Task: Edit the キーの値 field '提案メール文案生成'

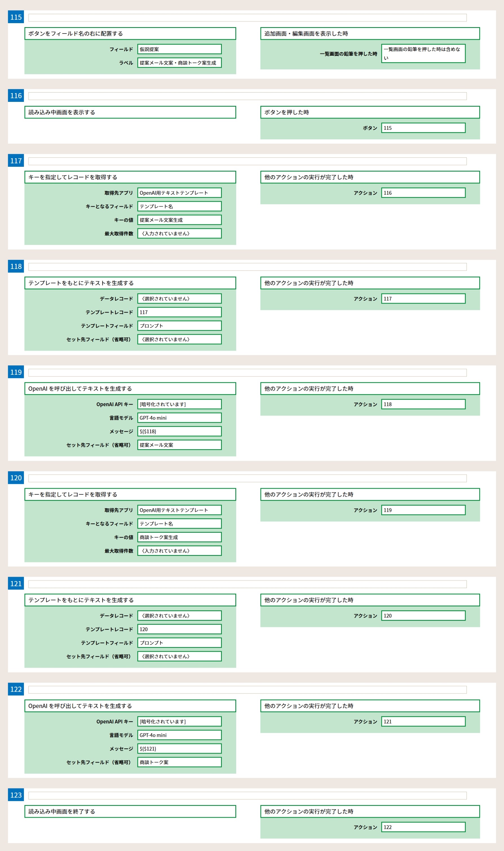Action: coord(179,220)
